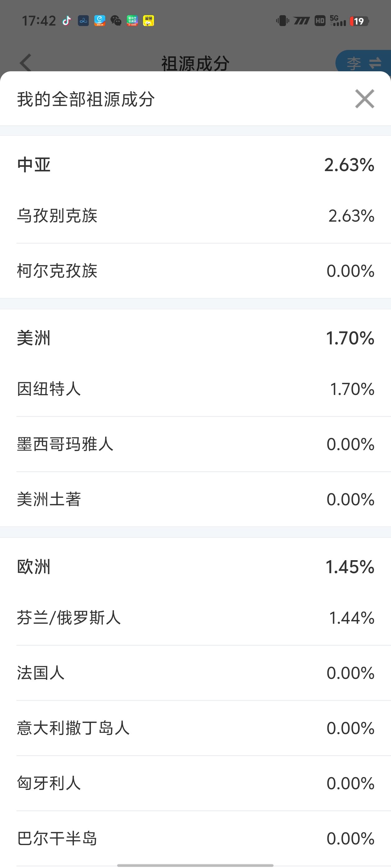The height and width of the screenshot is (868, 391).
Task: Tap the vibrate mode status icon
Action: pos(282,21)
